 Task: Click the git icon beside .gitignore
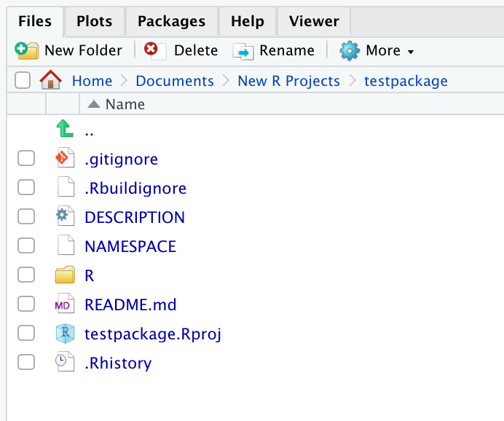(65, 158)
